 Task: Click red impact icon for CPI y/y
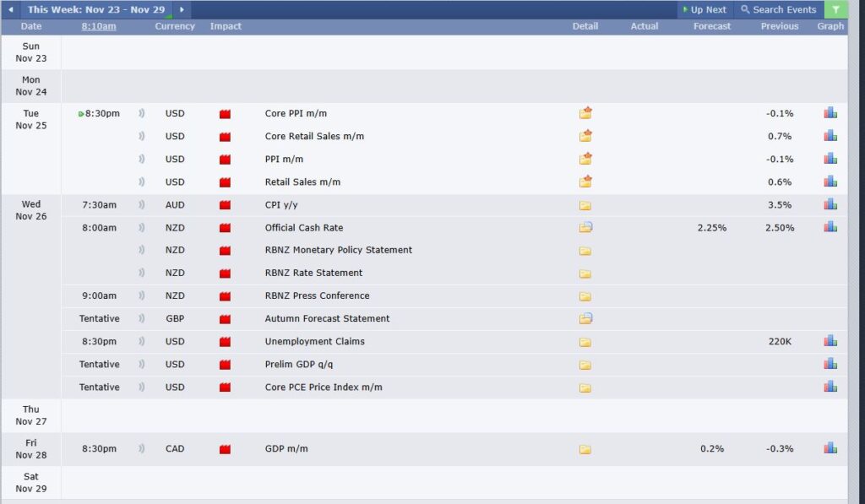tap(225, 205)
